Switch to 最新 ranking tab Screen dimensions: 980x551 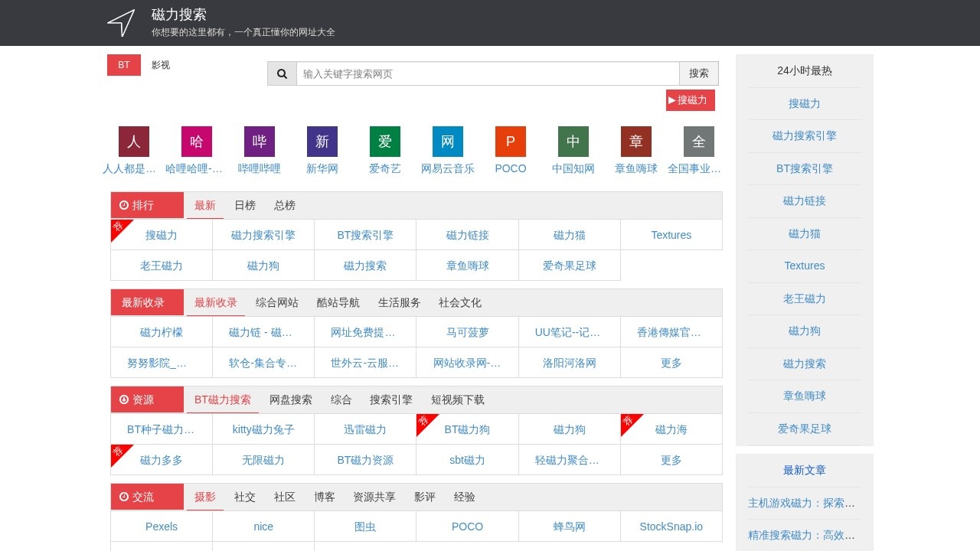(x=205, y=205)
